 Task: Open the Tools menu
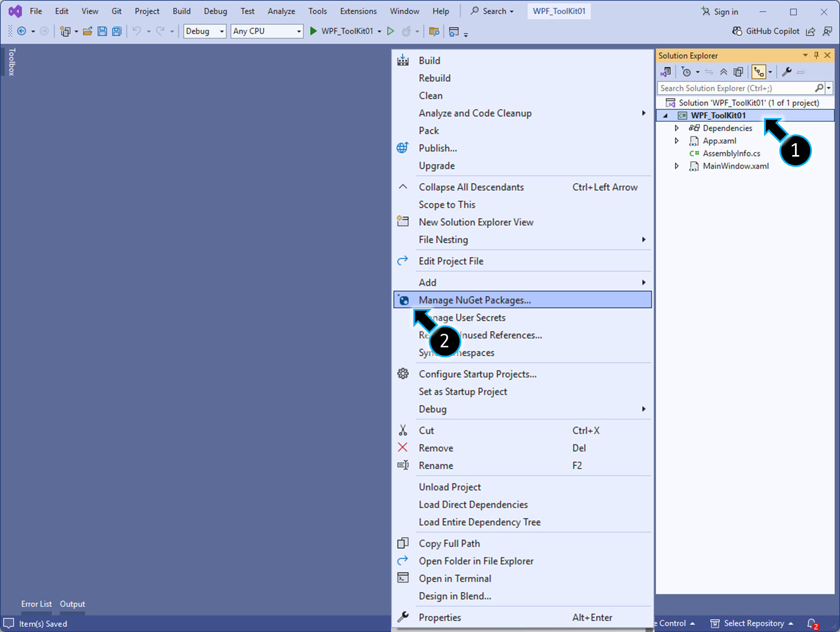pyautogui.click(x=317, y=11)
